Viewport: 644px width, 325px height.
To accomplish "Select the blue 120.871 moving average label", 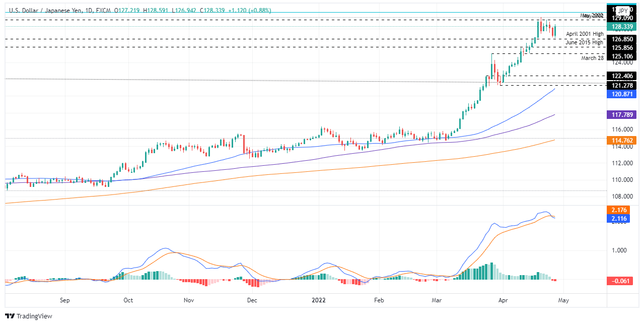I will pos(622,94).
